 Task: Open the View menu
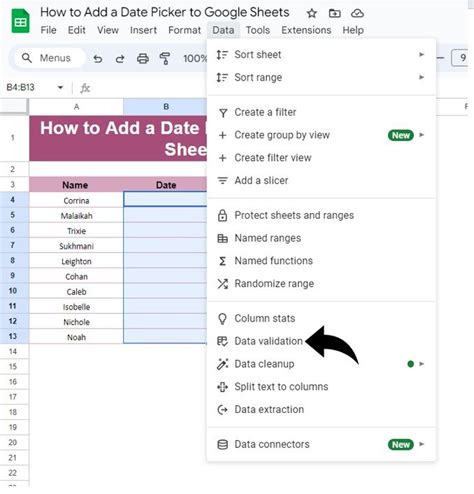tap(108, 30)
